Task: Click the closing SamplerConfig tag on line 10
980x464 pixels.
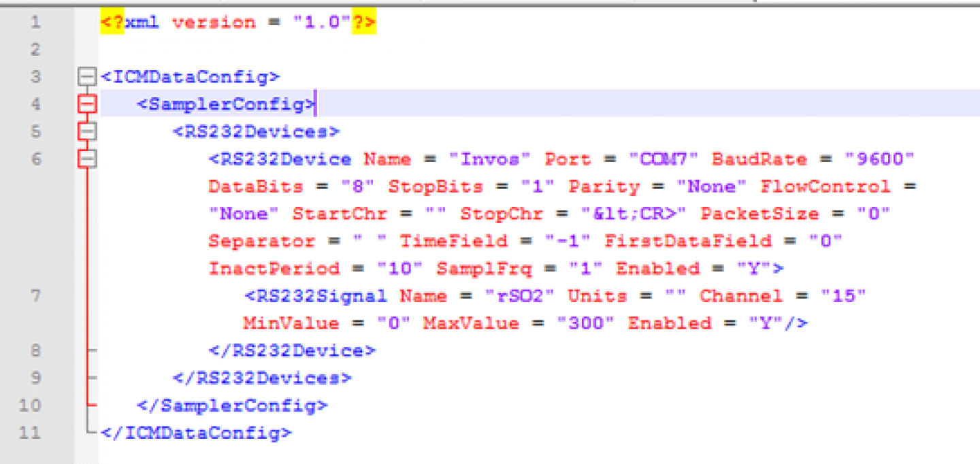Action: 232,405
